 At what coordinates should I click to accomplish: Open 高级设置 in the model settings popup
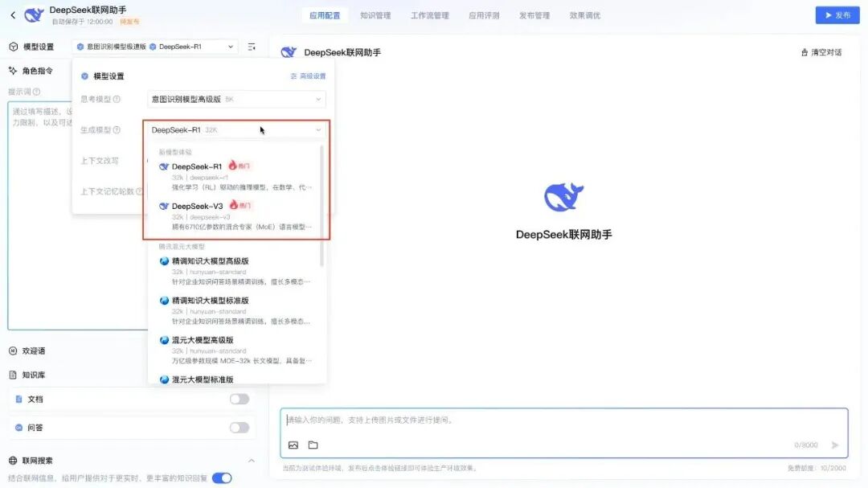tap(308, 76)
